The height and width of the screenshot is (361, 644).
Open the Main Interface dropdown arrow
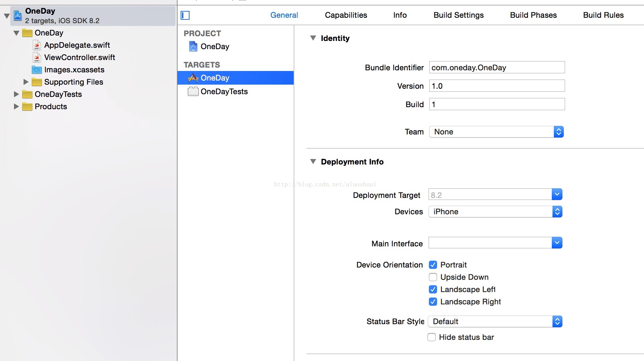click(x=557, y=243)
